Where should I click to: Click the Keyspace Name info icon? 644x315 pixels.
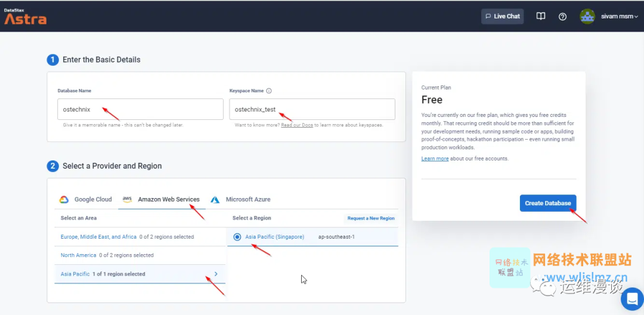[269, 91]
